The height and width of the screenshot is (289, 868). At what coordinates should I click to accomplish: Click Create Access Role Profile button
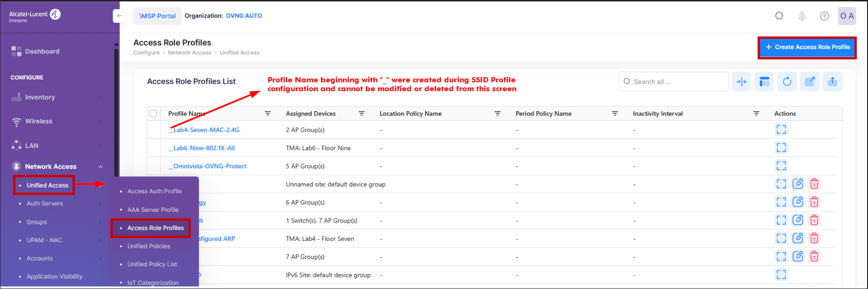point(807,47)
